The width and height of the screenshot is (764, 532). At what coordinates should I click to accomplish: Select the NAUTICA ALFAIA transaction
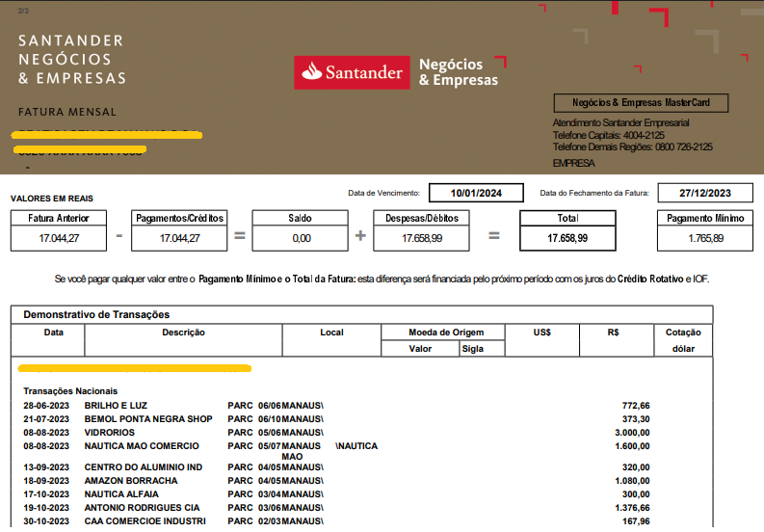pos(121,494)
